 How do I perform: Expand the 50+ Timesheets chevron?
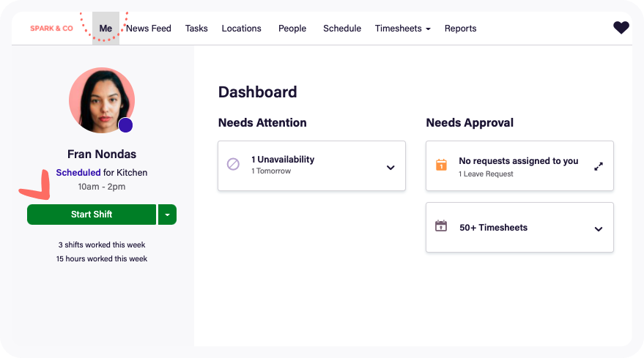pos(599,229)
